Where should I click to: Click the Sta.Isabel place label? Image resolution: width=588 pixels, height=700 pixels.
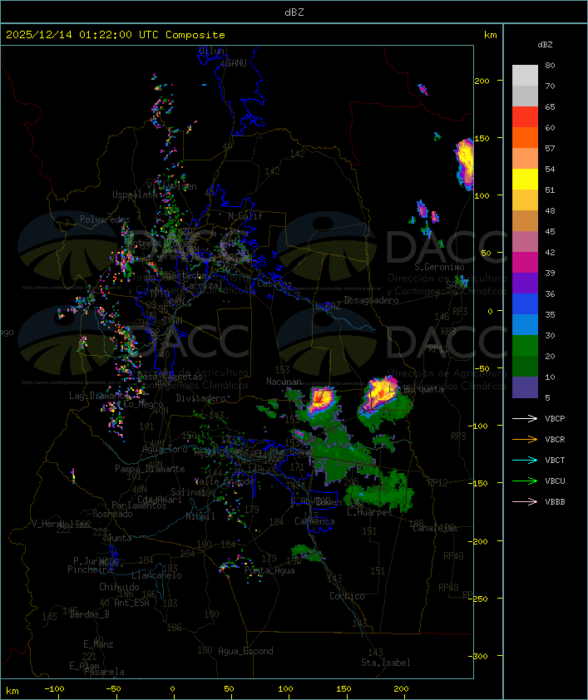tap(386, 663)
